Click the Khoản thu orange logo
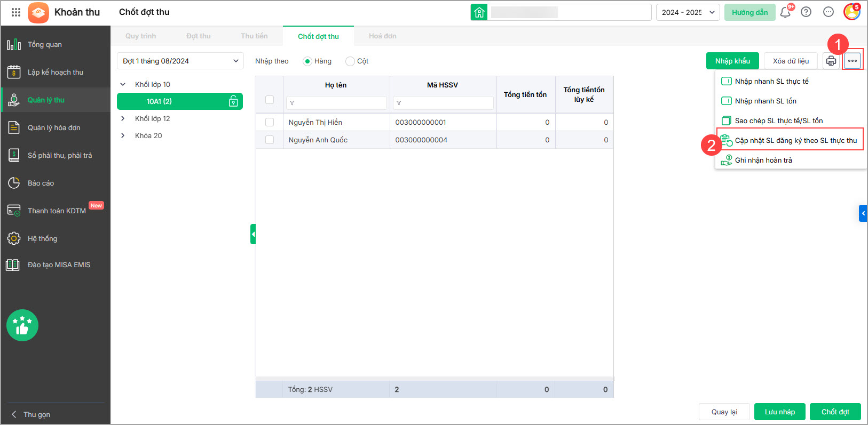The image size is (868, 425). (38, 12)
